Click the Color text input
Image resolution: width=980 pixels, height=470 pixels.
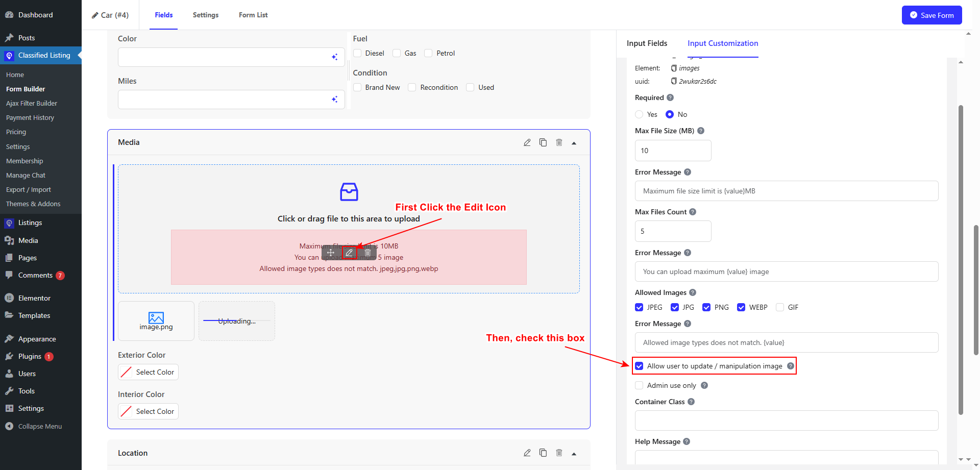[x=231, y=57]
